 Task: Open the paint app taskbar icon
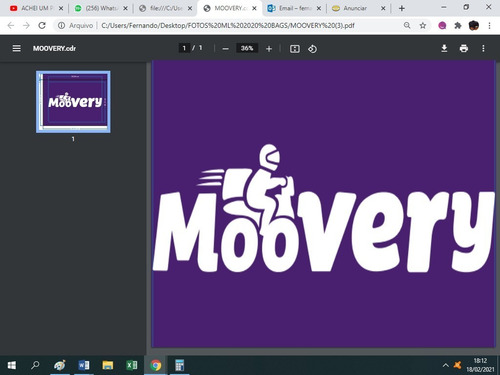point(60,365)
